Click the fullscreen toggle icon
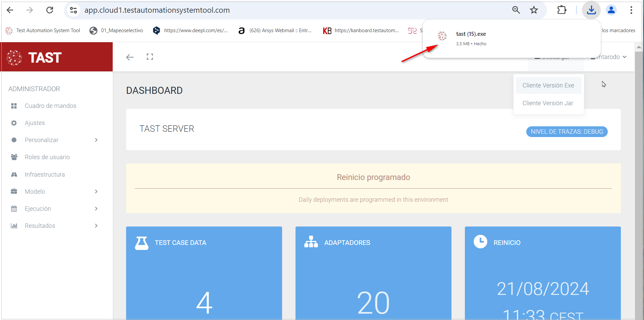The height and width of the screenshot is (320, 644). 150,57
